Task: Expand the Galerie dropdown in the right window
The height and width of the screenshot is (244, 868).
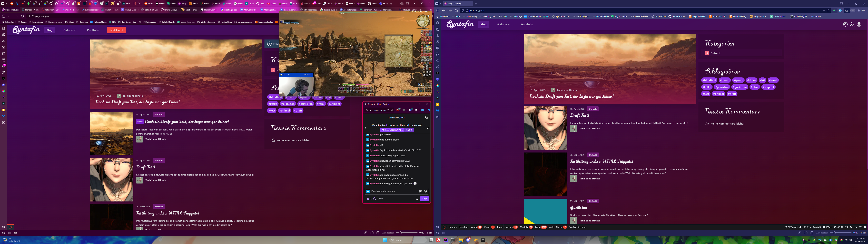Action: pos(503,25)
